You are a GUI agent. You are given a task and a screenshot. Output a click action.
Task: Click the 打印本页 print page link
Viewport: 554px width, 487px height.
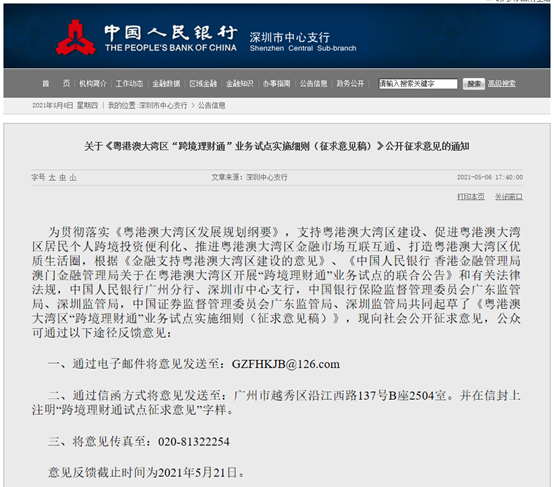(x=471, y=196)
